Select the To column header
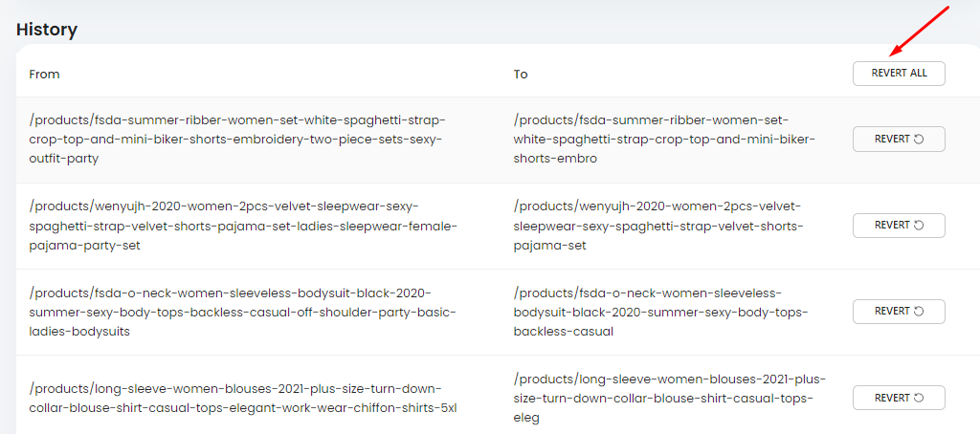 pos(521,75)
